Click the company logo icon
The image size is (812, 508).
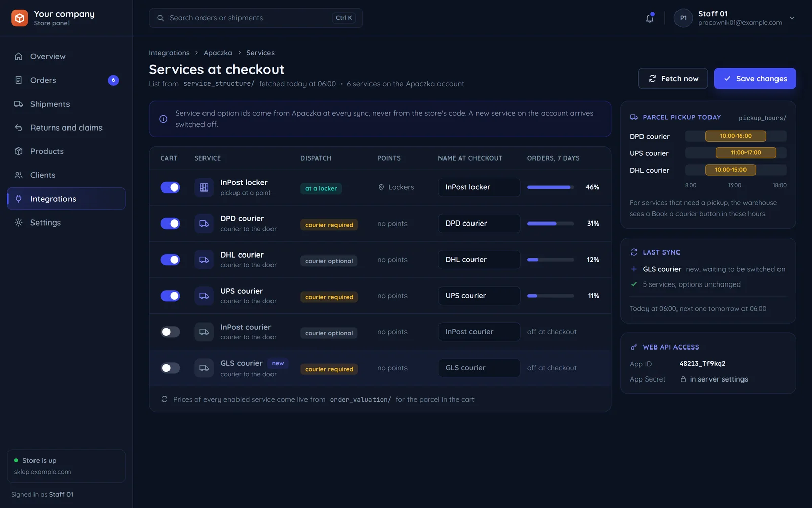click(20, 18)
